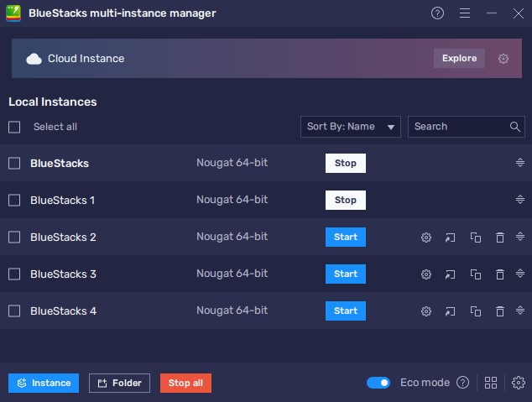Open settings gear for BlueStacks 4
Image resolution: width=532 pixels, height=402 pixels.
(x=426, y=311)
